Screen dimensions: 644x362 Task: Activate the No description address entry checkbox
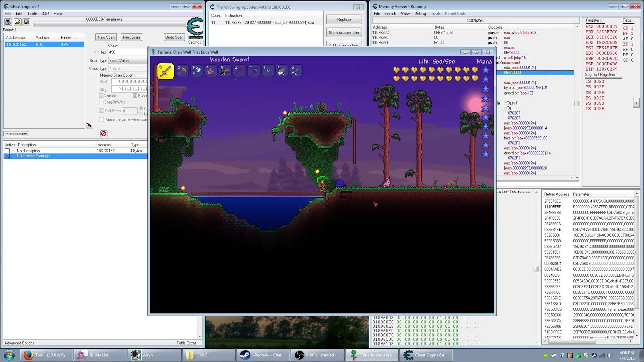[x=7, y=151]
